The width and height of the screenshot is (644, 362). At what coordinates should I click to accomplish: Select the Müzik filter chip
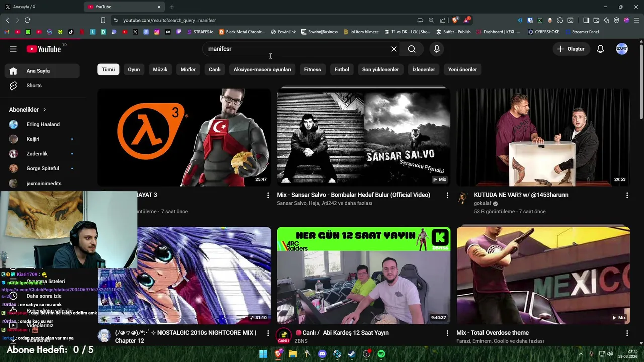160,69
